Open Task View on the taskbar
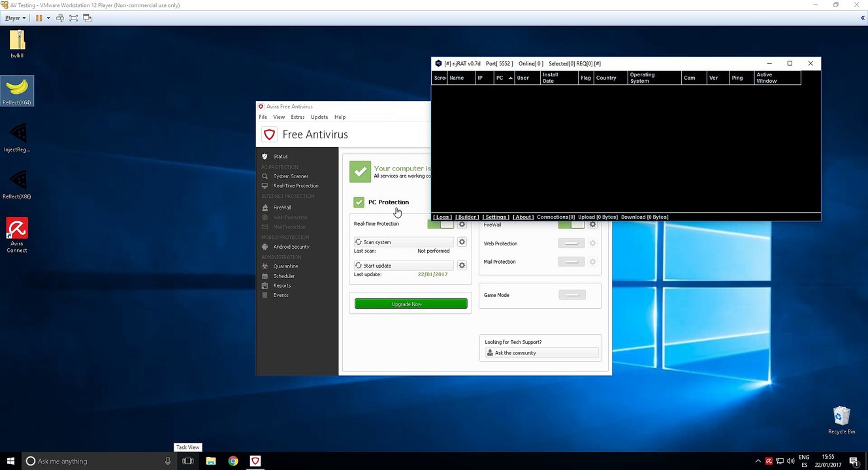The height and width of the screenshot is (470, 868). pyautogui.click(x=187, y=461)
